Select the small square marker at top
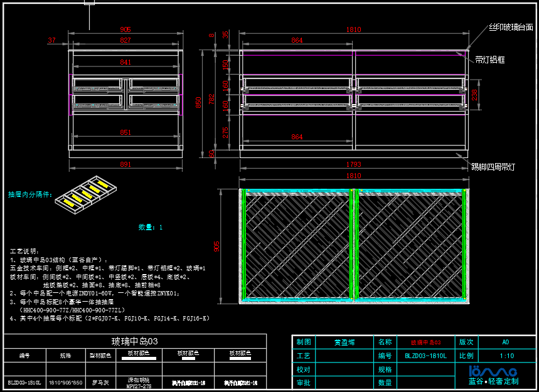 pyautogui.click(x=89, y=2)
